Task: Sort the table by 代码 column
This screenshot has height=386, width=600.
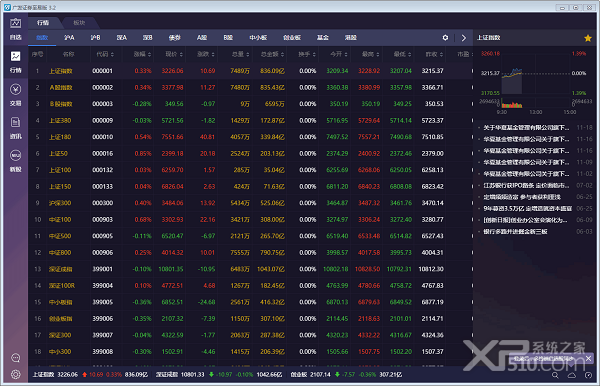Action: point(105,54)
